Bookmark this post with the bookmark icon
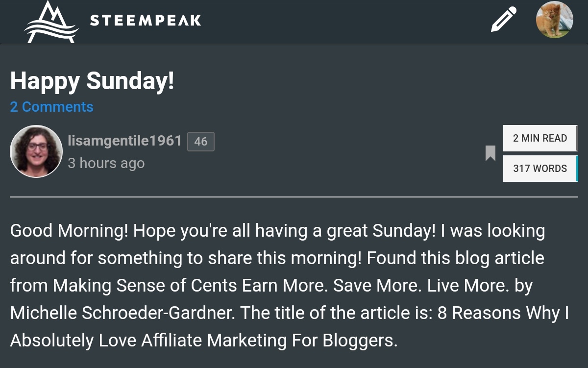This screenshot has width=588, height=368. (490, 153)
